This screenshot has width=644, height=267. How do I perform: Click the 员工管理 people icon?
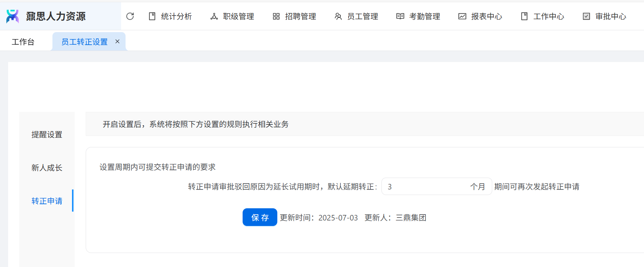[338, 16]
